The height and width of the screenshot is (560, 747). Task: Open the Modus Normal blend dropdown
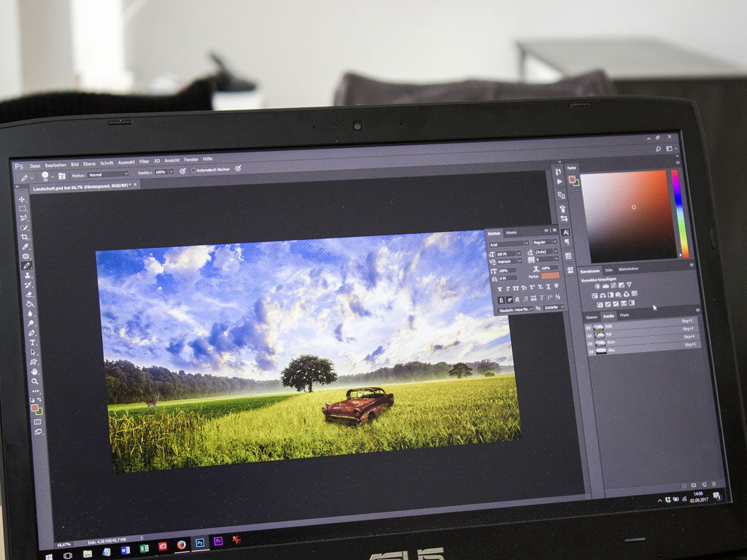(108, 174)
